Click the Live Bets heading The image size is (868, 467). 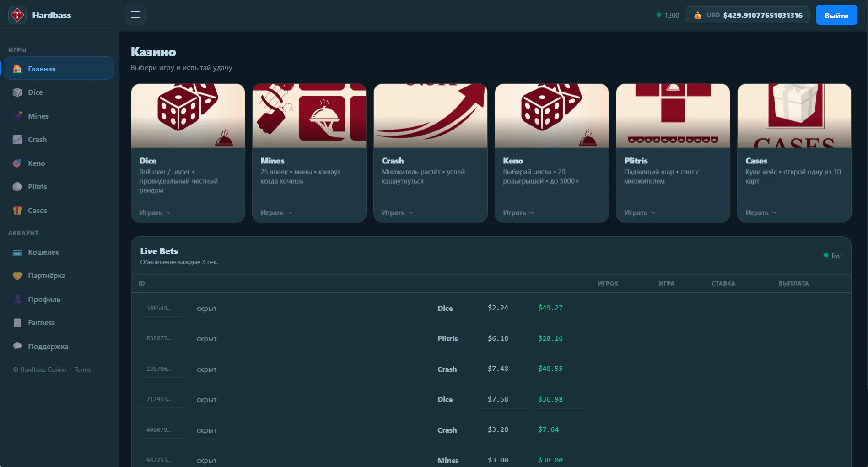coord(159,251)
